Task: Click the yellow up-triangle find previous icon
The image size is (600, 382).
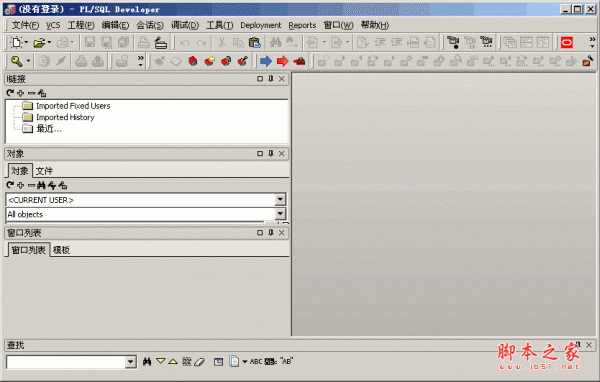Action: pyautogui.click(x=173, y=361)
